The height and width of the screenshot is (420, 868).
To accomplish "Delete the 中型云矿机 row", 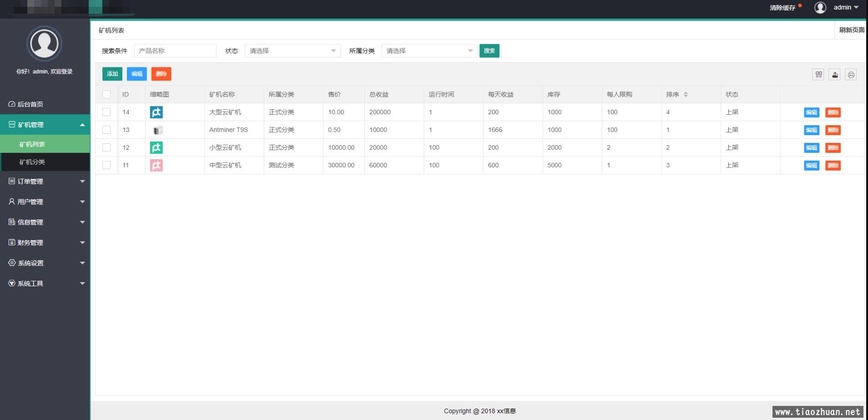I will coord(833,166).
